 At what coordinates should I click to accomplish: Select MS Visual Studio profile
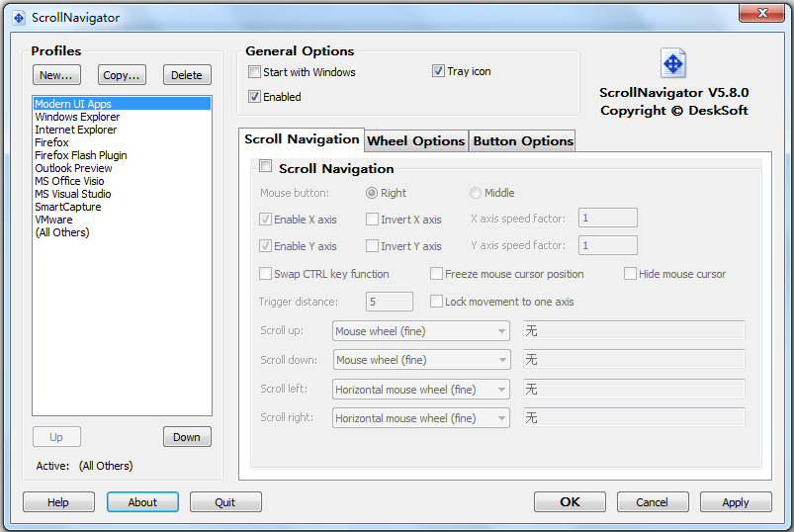(122, 194)
